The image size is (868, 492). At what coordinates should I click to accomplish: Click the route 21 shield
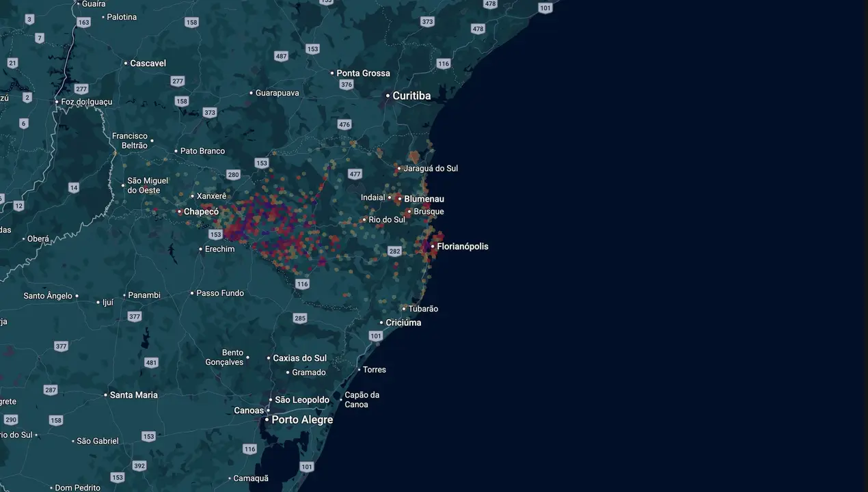12,63
